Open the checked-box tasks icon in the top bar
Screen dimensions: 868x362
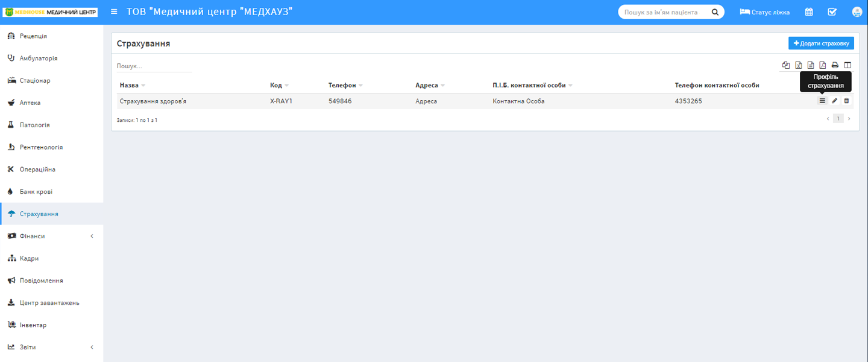click(832, 12)
